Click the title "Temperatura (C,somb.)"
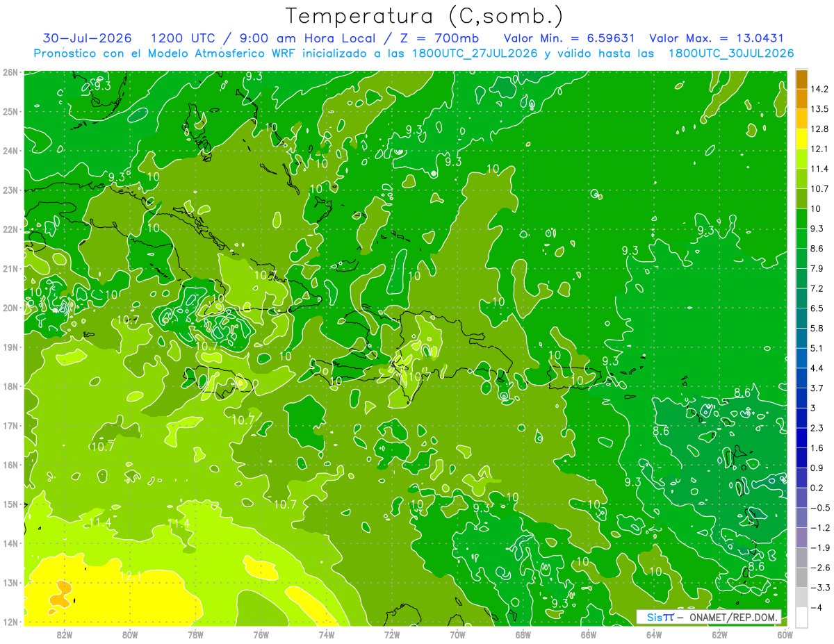 (424, 16)
